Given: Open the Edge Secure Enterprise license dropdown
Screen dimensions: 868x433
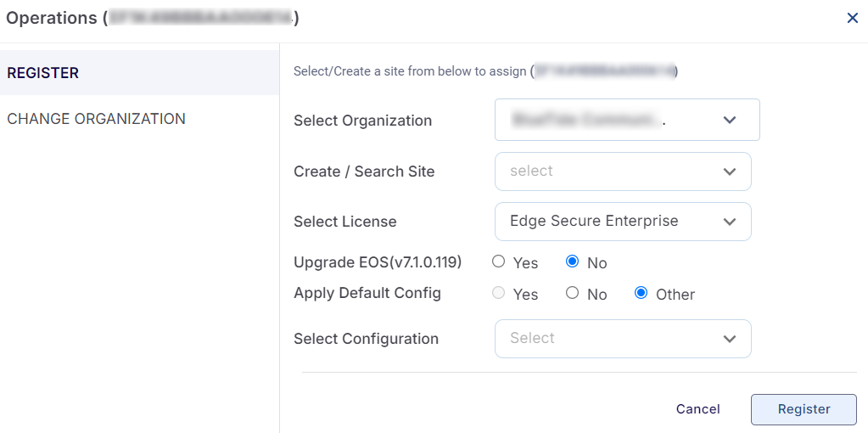Looking at the screenshot, I should click(x=602, y=222).
